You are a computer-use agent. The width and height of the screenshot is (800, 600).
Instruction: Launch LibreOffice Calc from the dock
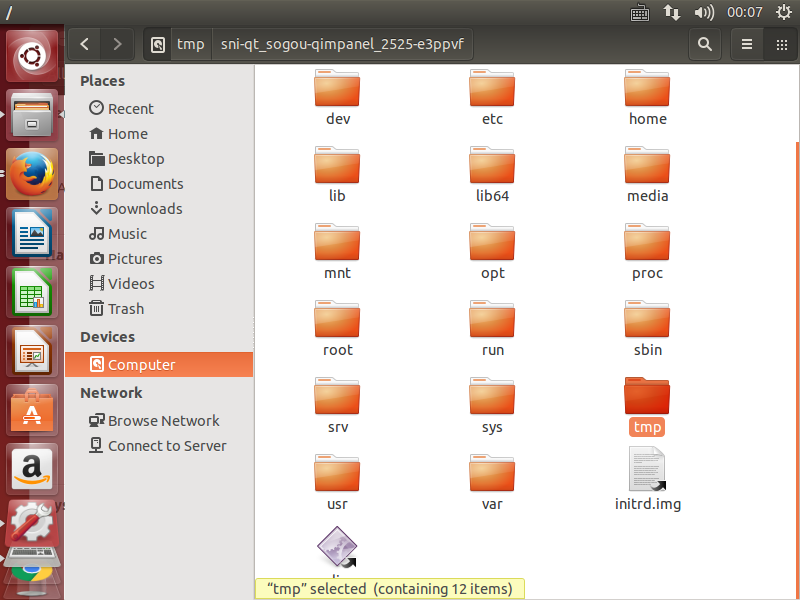32,292
